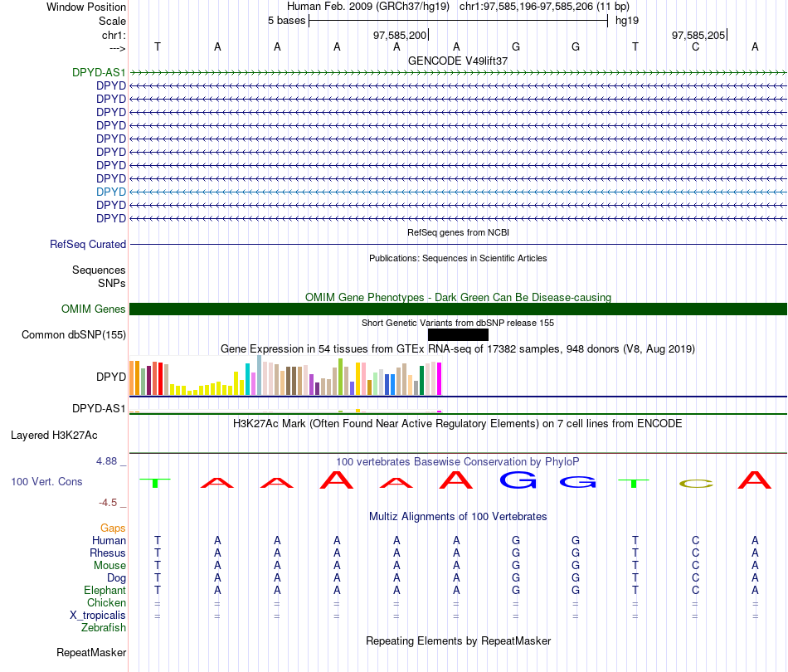Click the chr1: ruler label
788x672 pixels.
(x=114, y=35)
